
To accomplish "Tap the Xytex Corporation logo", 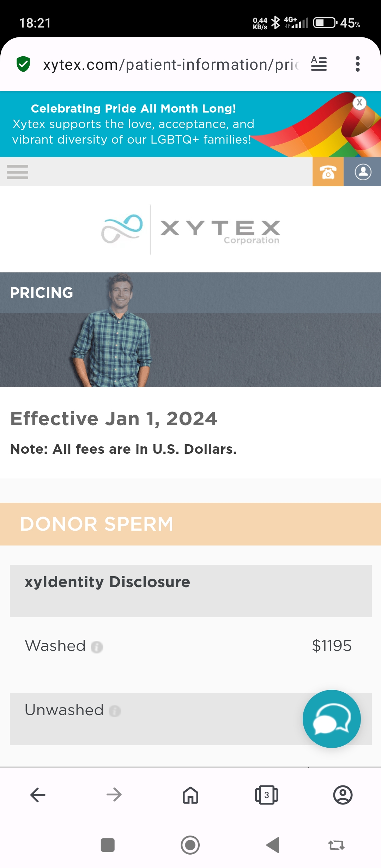I will (190, 229).
